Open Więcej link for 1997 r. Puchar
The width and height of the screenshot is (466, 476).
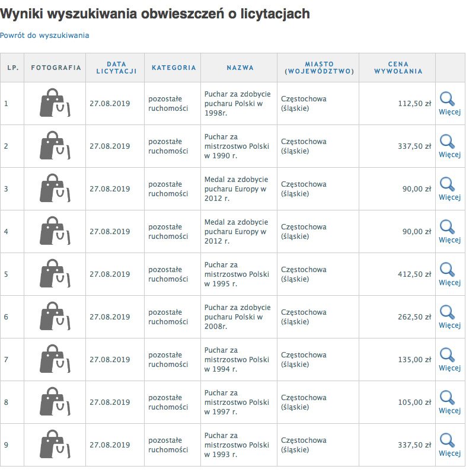pos(449,410)
